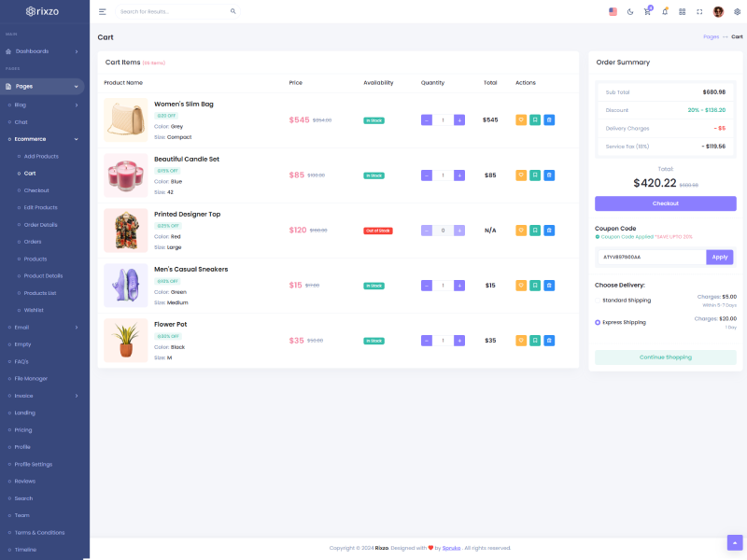The height and width of the screenshot is (560, 747).
Task: Open Checkout page from sidebar
Action: click(x=36, y=190)
